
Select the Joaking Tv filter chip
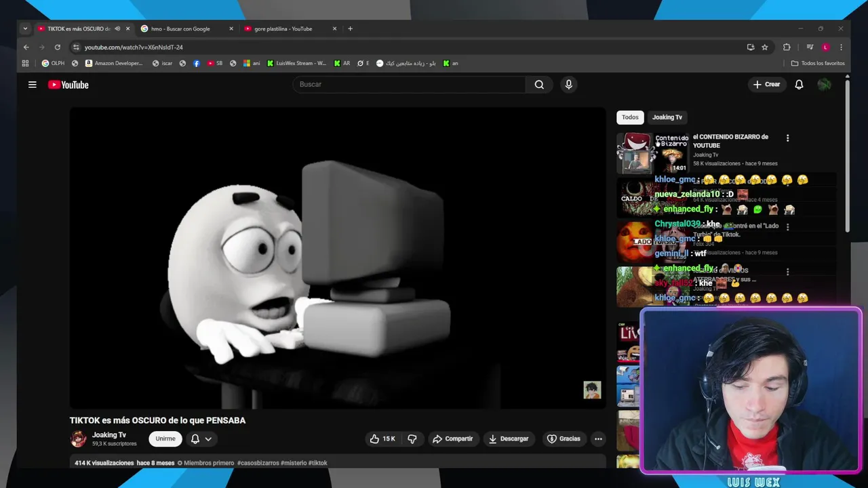point(667,117)
